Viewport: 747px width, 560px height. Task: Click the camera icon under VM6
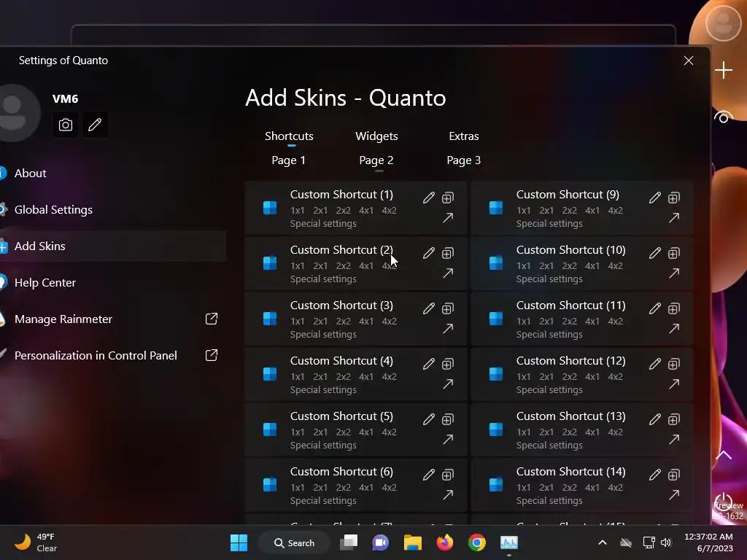(x=66, y=125)
